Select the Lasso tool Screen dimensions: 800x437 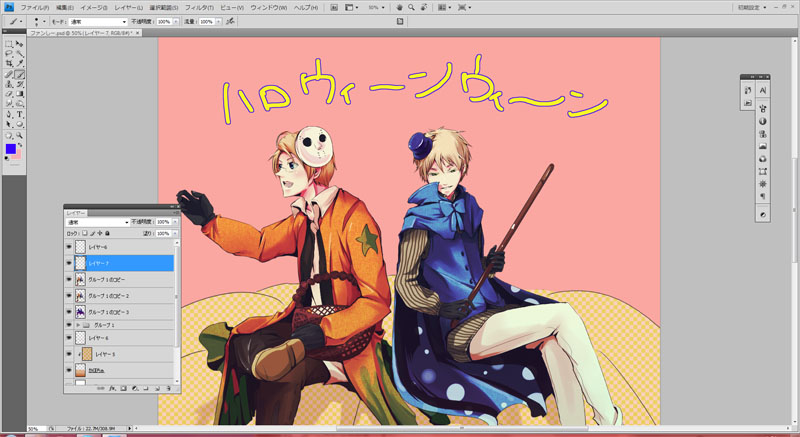coord(9,54)
